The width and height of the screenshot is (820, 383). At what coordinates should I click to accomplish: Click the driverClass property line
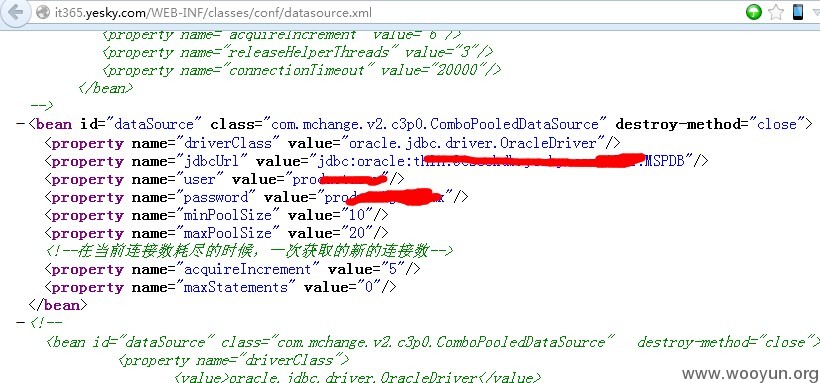pyautogui.click(x=333, y=143)
